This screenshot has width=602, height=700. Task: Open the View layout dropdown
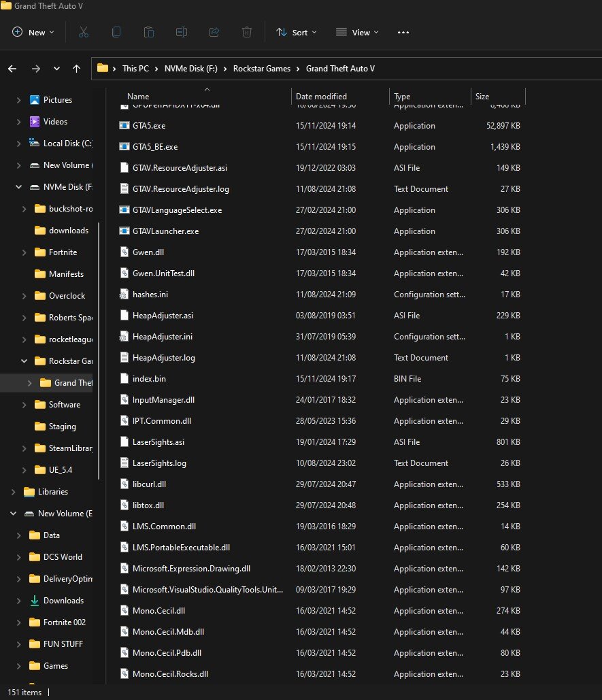point(357,32)
